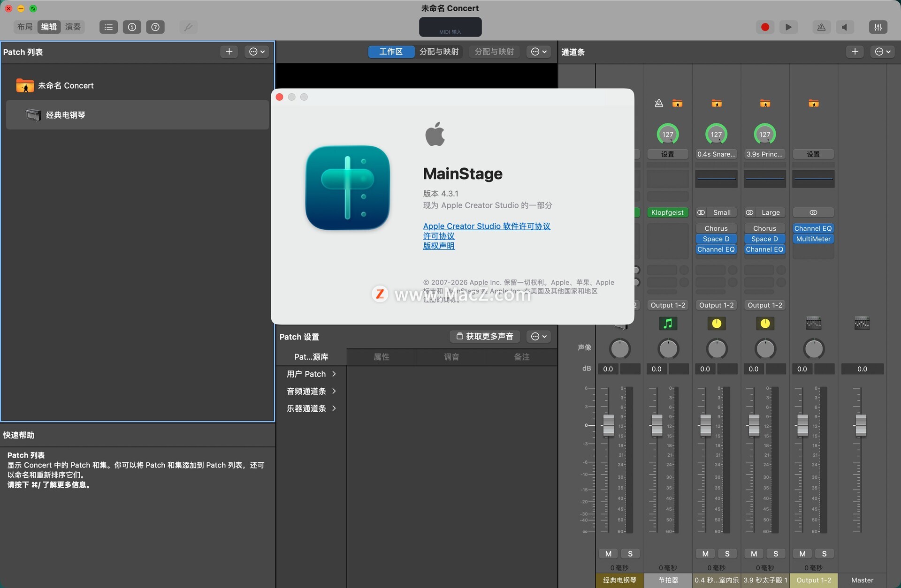Open the 属性 tab in Patch 设置
This screenshot has width=901, height=588.
(382, 357)
